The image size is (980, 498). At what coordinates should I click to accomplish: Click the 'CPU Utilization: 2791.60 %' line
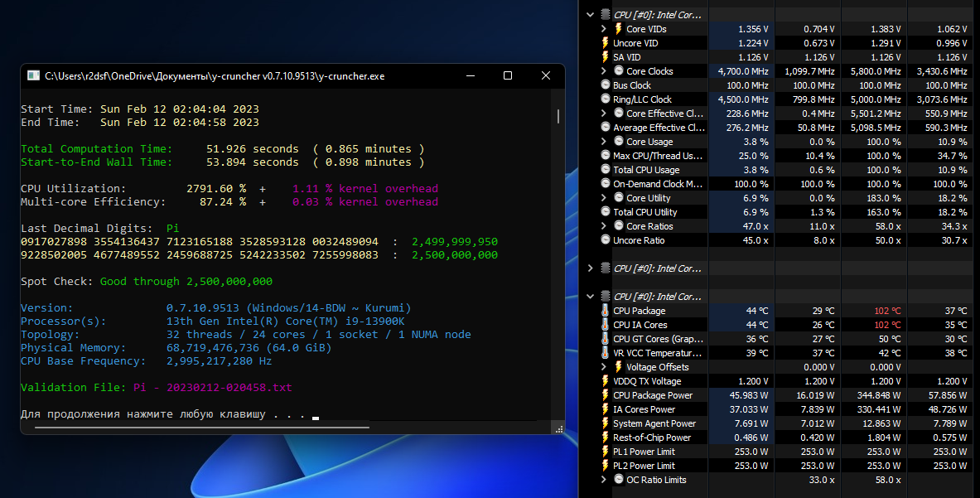click(x=133, y=188)
